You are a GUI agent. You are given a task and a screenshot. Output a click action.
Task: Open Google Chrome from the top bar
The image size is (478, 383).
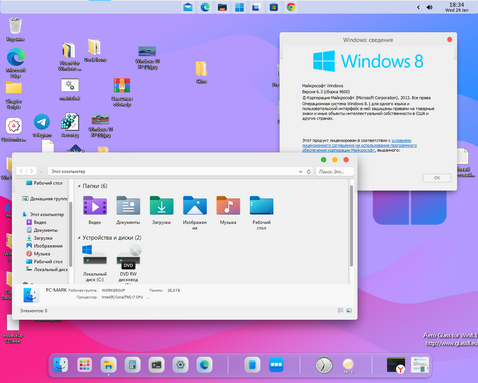pos(291,7)
